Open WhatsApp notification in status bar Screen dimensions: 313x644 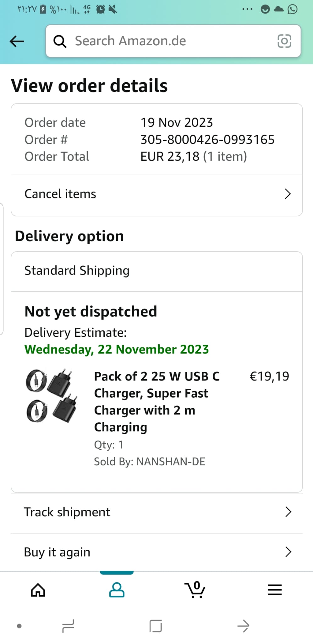(293, 9)
